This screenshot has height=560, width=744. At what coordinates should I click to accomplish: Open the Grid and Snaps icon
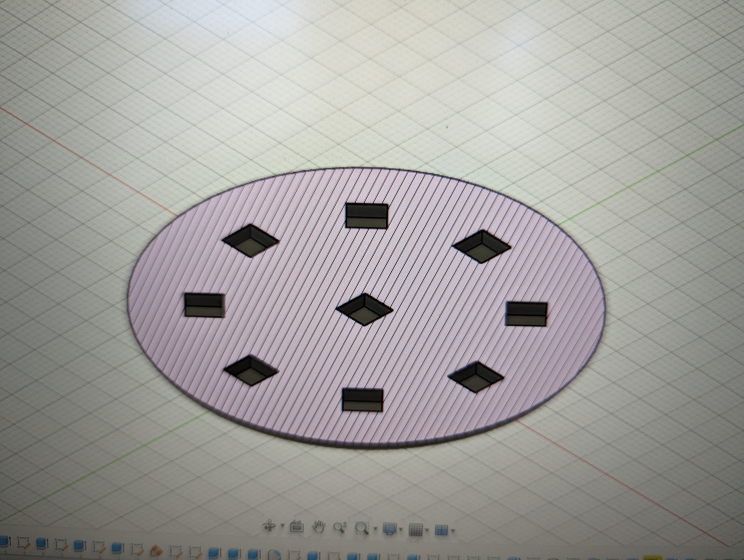pyautogui.click(x=416, y=530)
